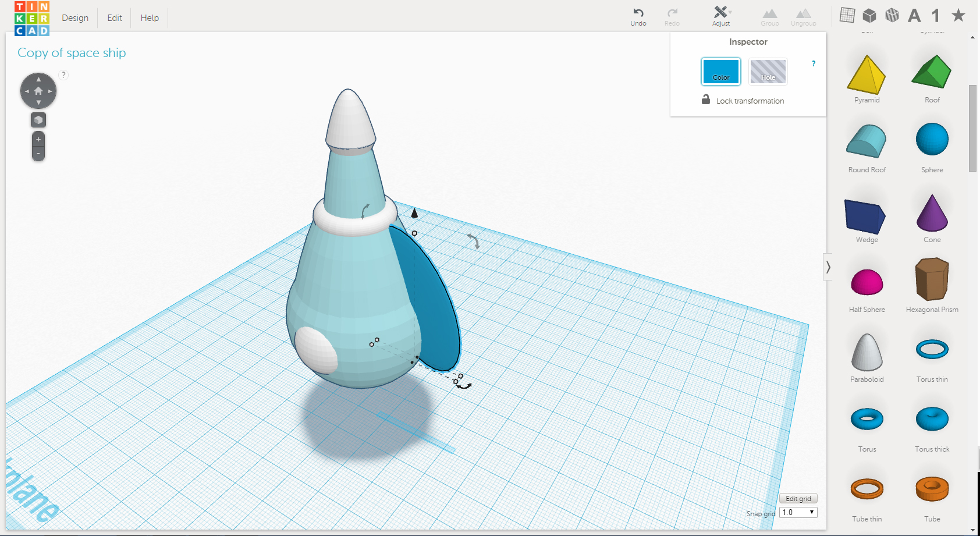Open the letters shapes category A
The height and width of the screenshot is (536, 980).
[x=914, y=15]
